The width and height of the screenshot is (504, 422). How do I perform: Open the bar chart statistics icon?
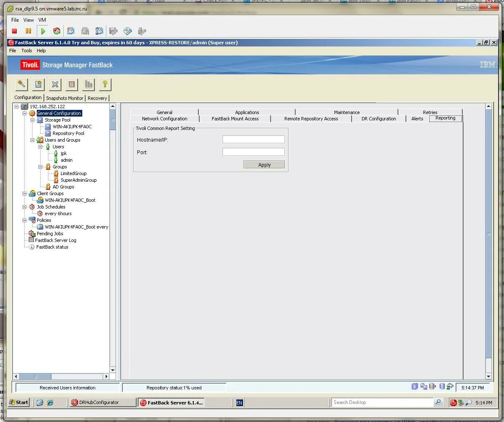click(x=88, y=84)
